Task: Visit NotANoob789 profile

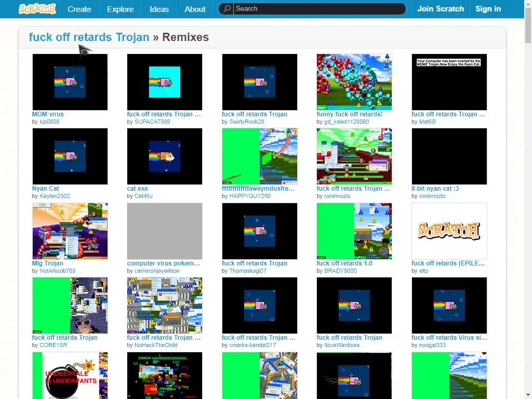Action: pos(57,271)
